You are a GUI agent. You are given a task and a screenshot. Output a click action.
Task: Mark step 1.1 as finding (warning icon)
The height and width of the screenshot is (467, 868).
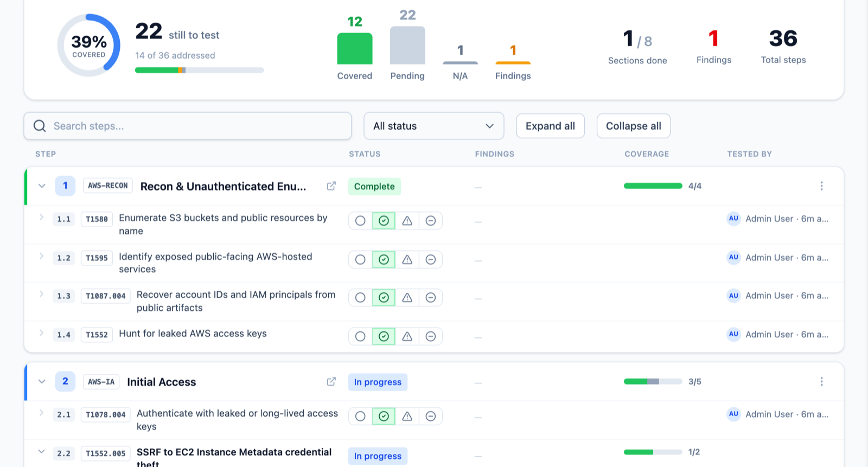click(x=407, y=221)
